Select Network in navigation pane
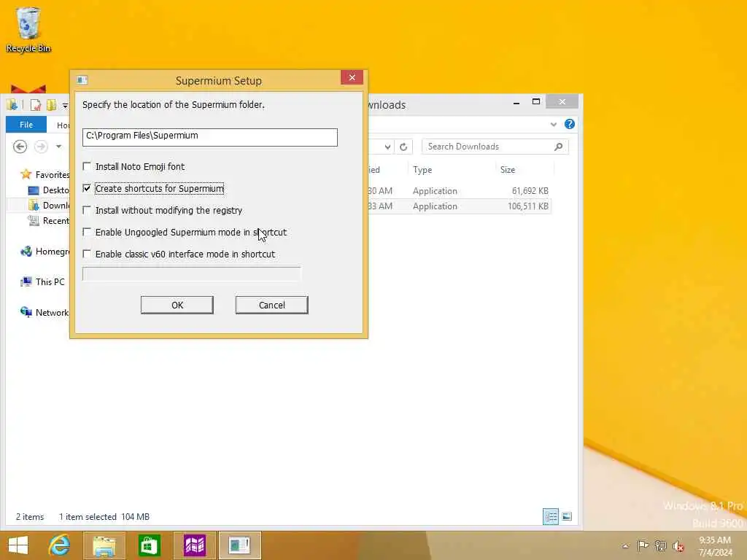The width and height of the screenshot is (747, 560). pyautogui.click(x=44, y=312)
